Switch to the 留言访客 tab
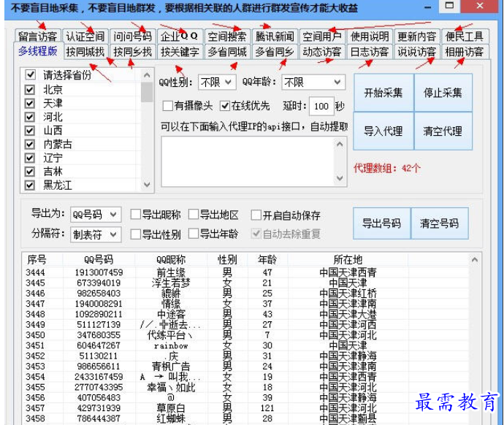504x425 pixels. click(x=37, y=37)
